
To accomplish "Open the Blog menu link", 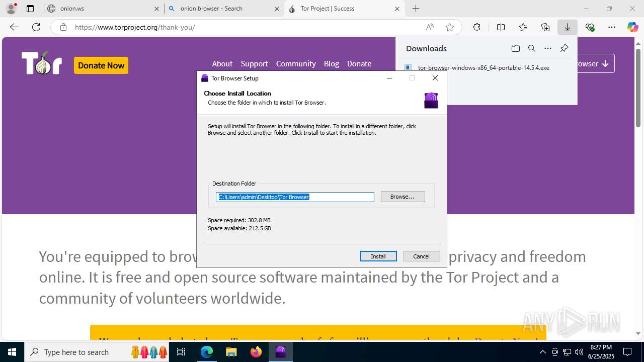I will (331, 63).
